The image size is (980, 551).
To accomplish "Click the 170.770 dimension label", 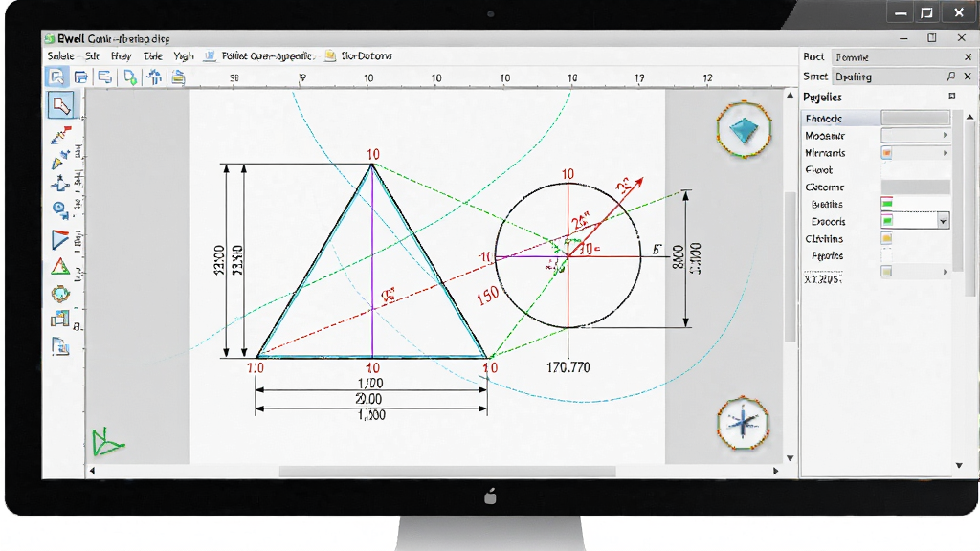I will [x=568, y=367].
